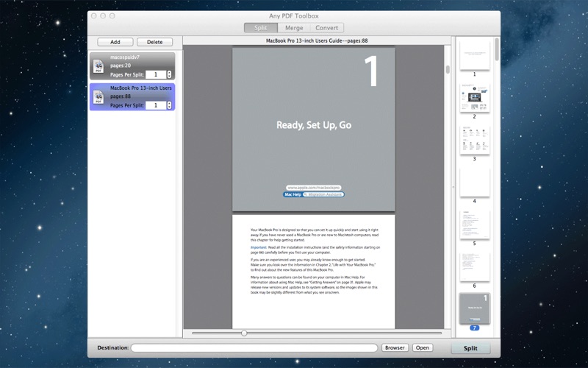
Task: Select the MacBook Pro 13-inch Users PDF icon
Action: coord(98,97)
